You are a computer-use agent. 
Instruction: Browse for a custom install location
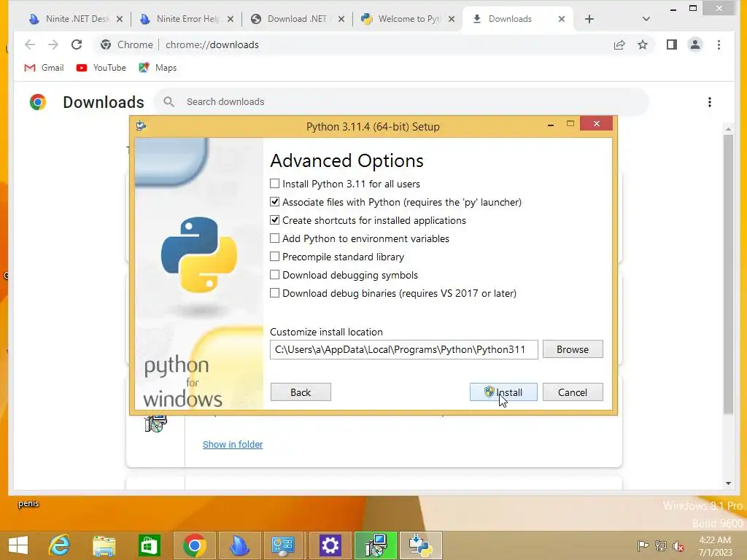[x=573, y=349]
